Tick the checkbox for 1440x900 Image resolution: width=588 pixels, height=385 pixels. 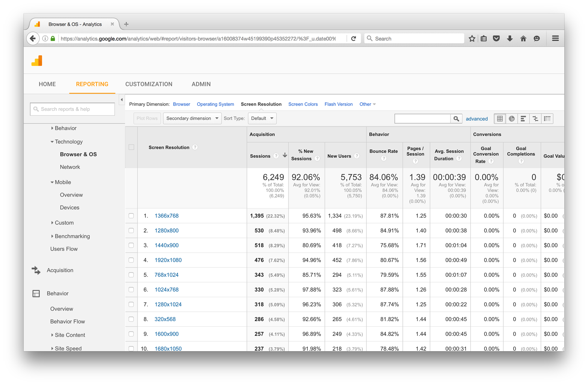pos(131,245)
